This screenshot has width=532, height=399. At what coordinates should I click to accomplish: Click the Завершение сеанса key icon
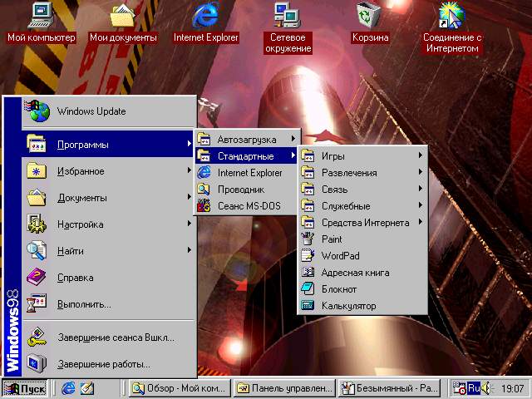click(x=37, y=337)
